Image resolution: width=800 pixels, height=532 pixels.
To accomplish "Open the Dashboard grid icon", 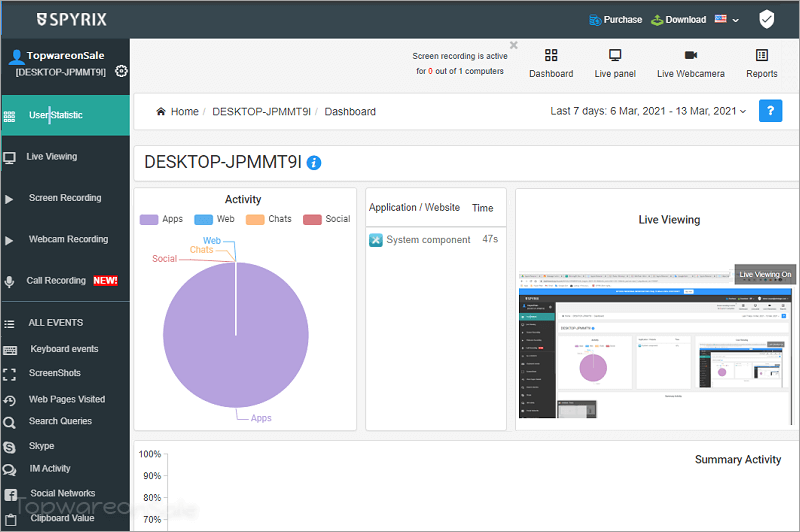I will point(551,55).
